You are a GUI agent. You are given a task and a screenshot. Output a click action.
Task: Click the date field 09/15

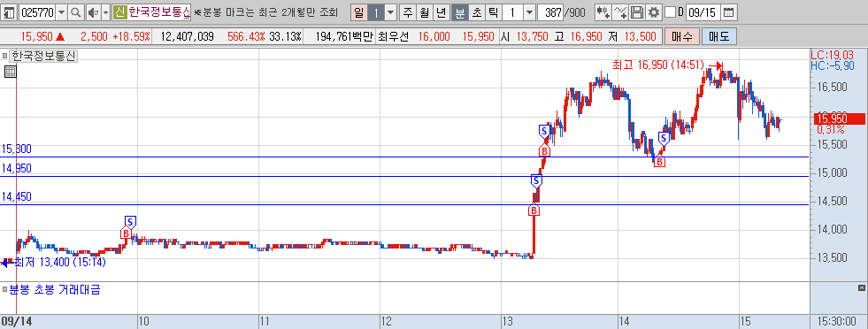click(x=703, y=12)
